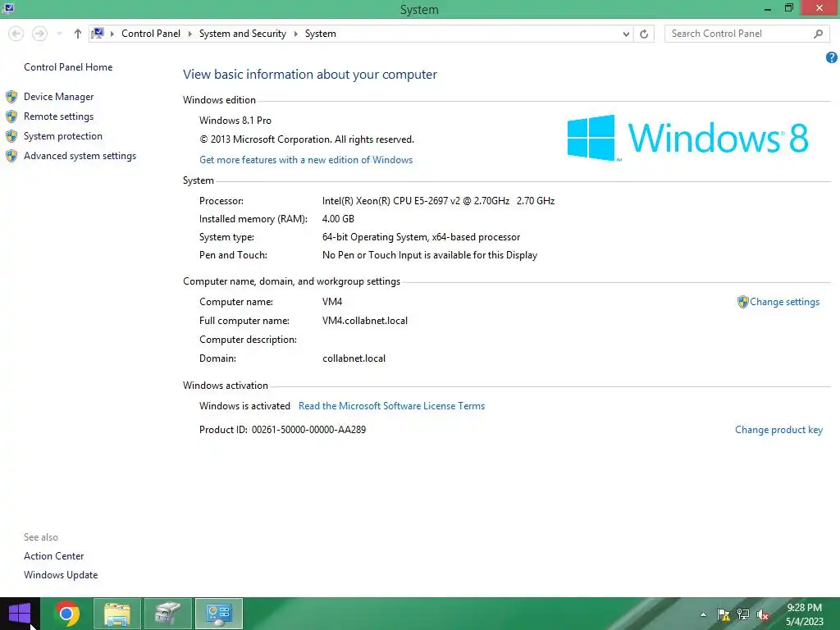Click the System window title bar icon
This screenshot has width=840, height=630.
8,8
